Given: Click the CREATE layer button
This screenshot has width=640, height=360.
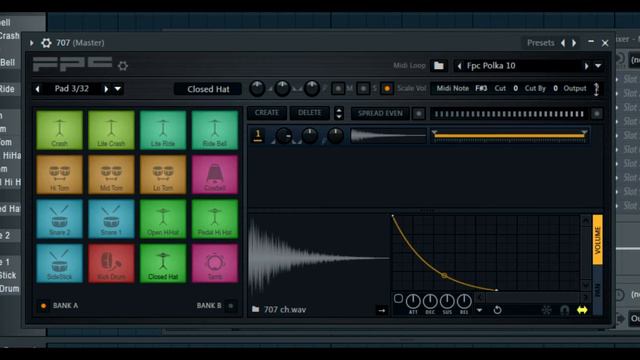Looking at the screenshot, I should point(267,113).
